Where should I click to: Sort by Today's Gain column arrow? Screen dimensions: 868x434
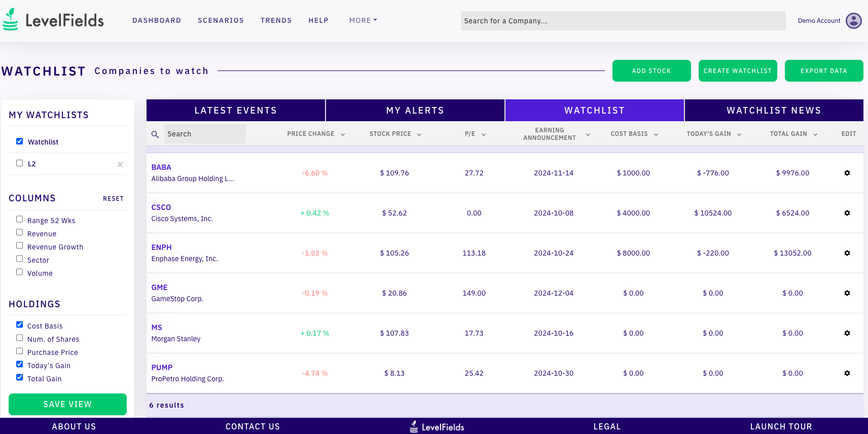739,134
